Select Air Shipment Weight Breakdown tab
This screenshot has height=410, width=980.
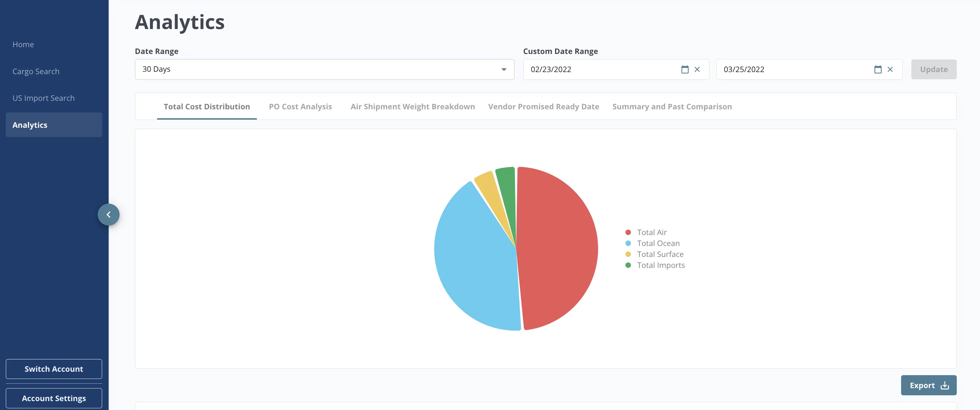pos(412,107)
